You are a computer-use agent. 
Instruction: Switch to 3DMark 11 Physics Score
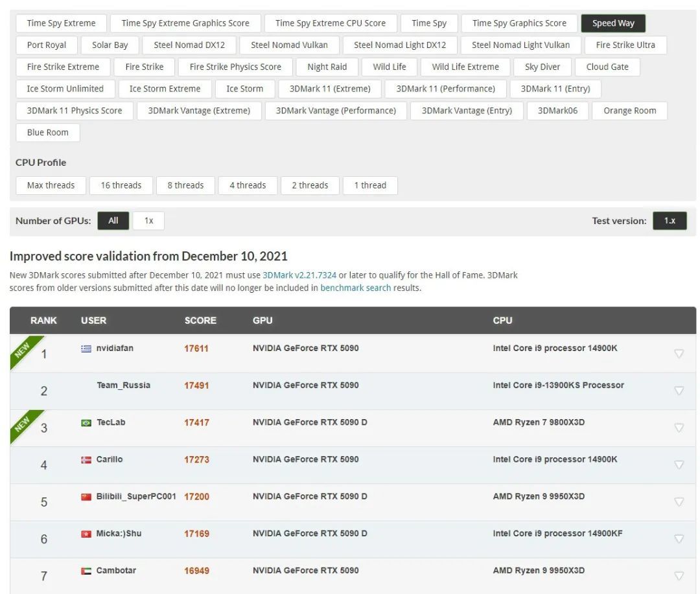click(x=74, y=111)
